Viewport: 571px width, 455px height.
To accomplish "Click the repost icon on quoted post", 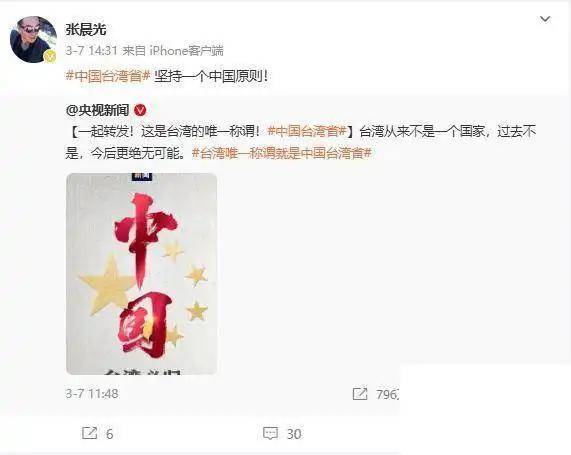I will coord(360,394).
